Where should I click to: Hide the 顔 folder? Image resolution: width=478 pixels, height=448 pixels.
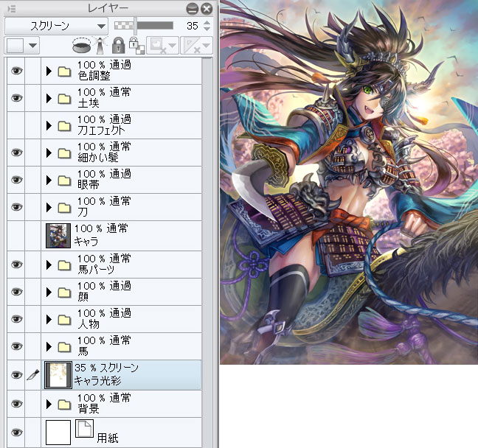16,292
